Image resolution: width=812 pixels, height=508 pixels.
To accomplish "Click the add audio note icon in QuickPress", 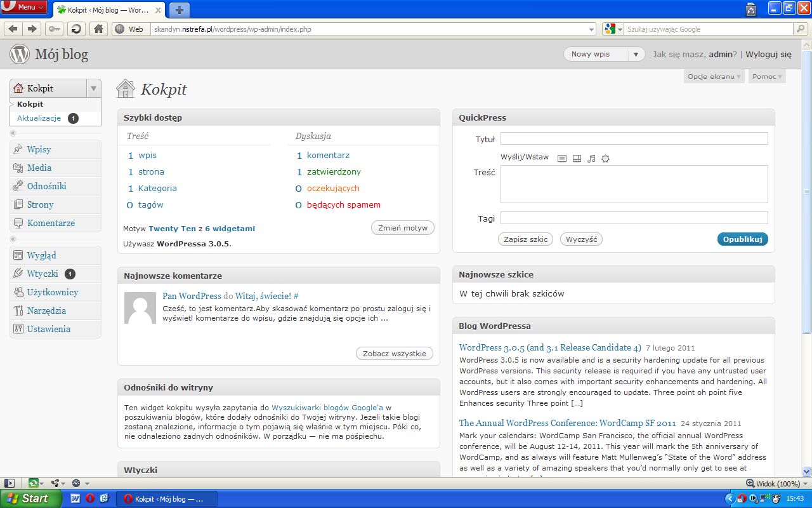I will click(591, 159).
